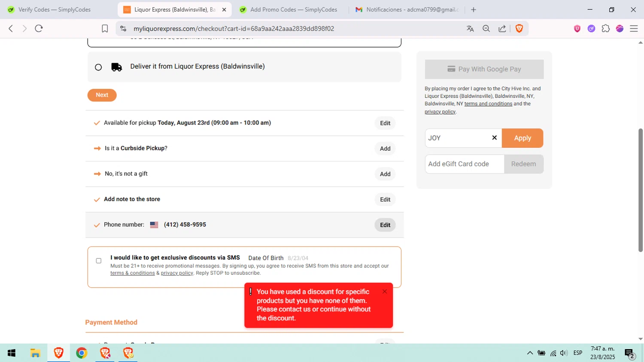Click the scrollbar down arrow
644x362 pixels.
point(641,339)
